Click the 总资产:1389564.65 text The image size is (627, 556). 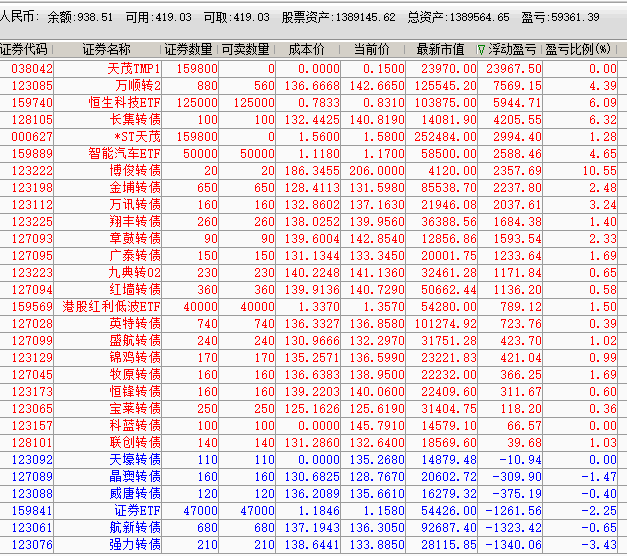458,17
